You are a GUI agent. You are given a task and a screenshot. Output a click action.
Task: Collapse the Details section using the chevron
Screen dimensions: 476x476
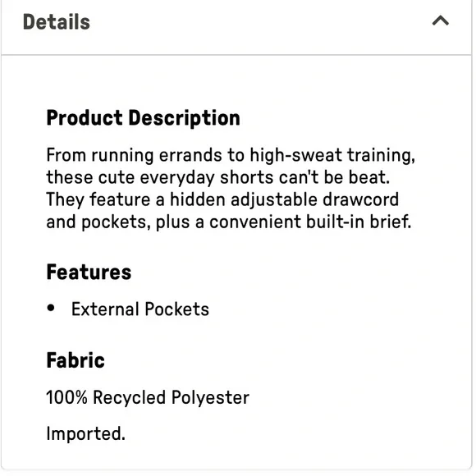pos(440,21)
